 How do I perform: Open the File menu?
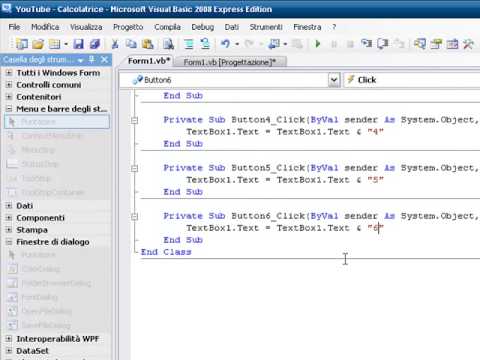click(x=14, y=27)
